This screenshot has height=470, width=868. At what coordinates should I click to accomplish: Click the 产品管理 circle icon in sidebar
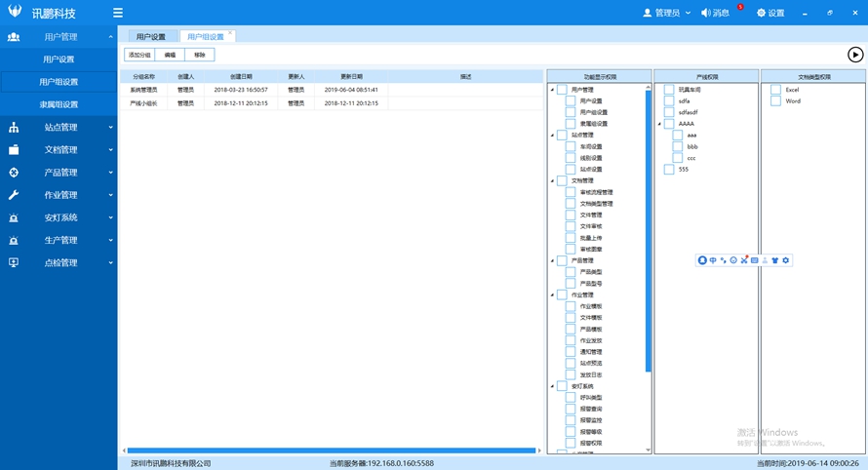[x=14, y=173]
